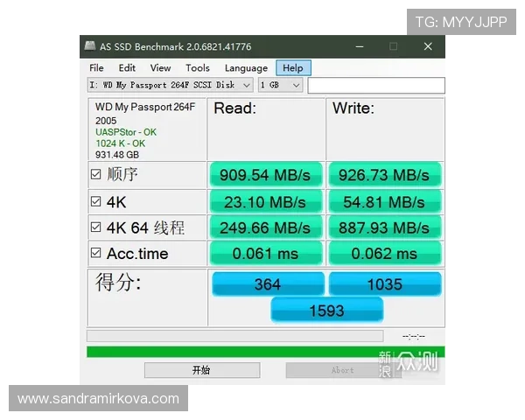This screenshot has height=420, width=525.
Task: Open the WD My Passport drive dropdown
Action: (x=246, y=85)
